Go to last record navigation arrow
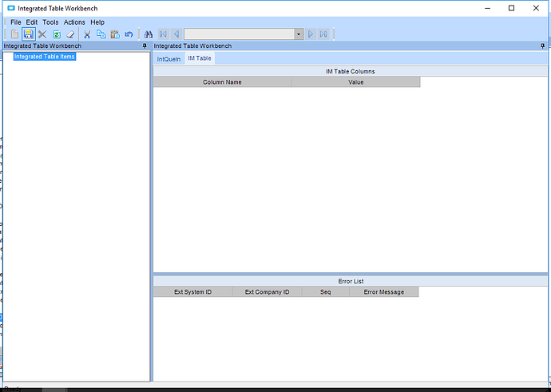 [x=323, y=34]
